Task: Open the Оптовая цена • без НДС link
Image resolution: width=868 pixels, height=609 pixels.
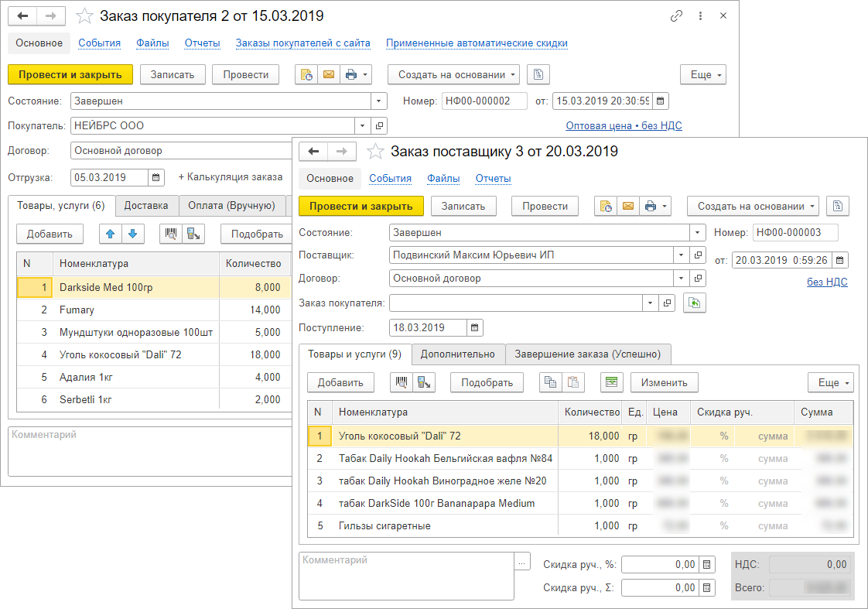Action: 624,125
